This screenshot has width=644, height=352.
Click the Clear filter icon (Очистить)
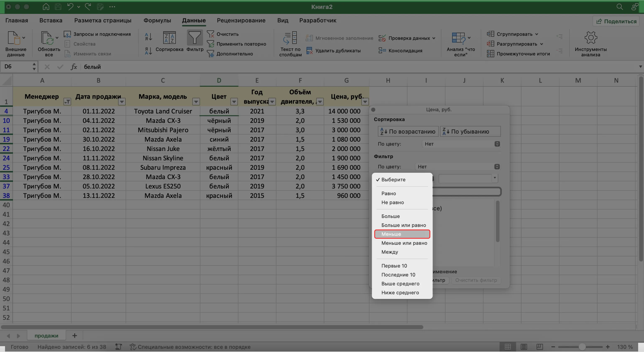pos(211,34)
